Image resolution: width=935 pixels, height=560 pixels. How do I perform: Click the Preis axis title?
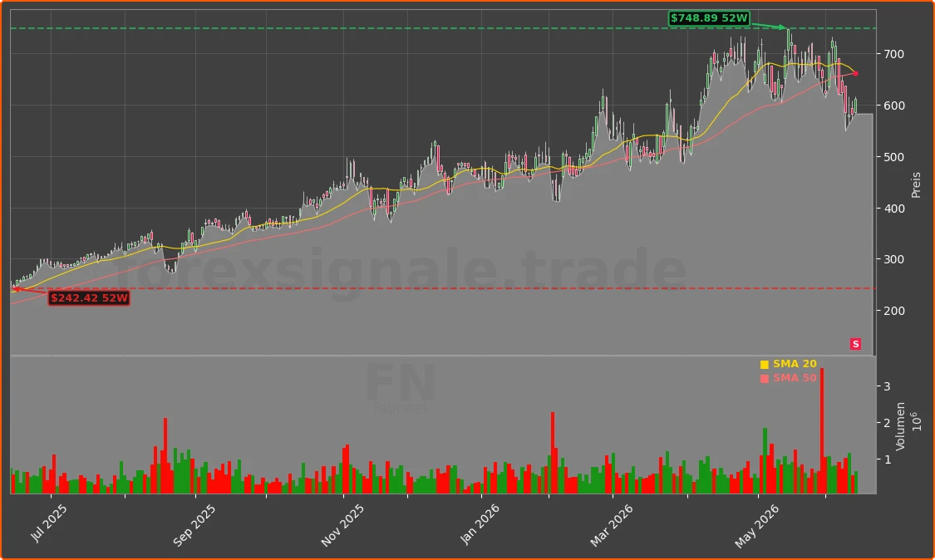[x=917, y=185]
